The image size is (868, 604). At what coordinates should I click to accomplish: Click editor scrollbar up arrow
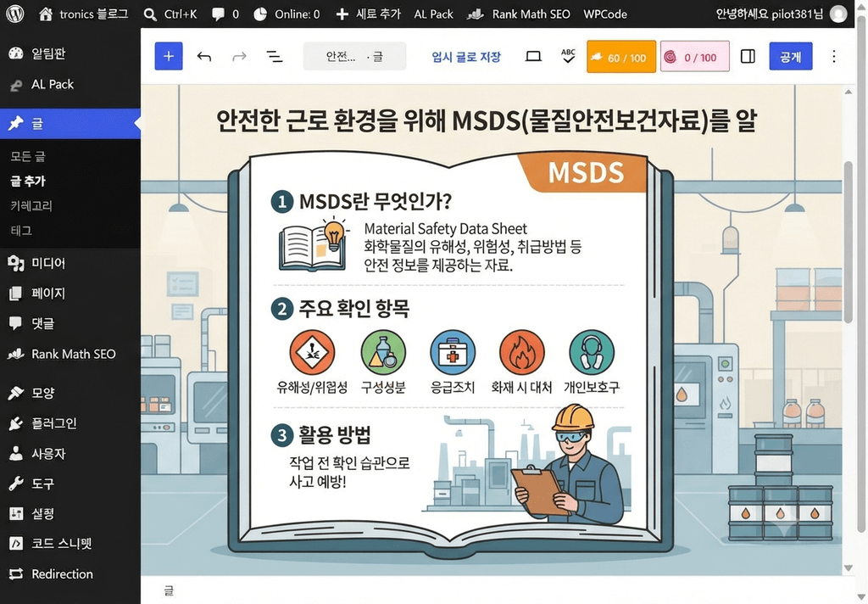tap(848, 92)
